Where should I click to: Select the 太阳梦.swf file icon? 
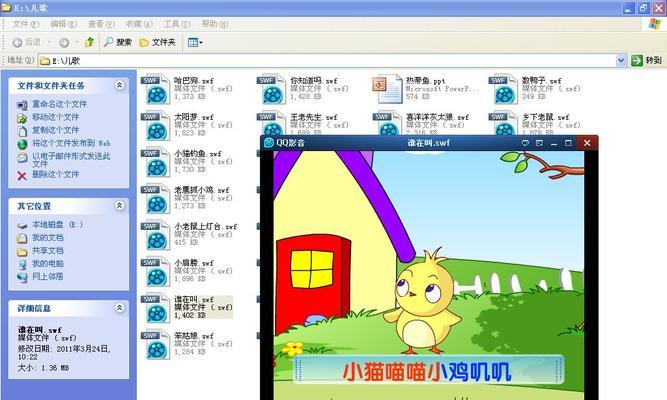click(x=155, y=126)
